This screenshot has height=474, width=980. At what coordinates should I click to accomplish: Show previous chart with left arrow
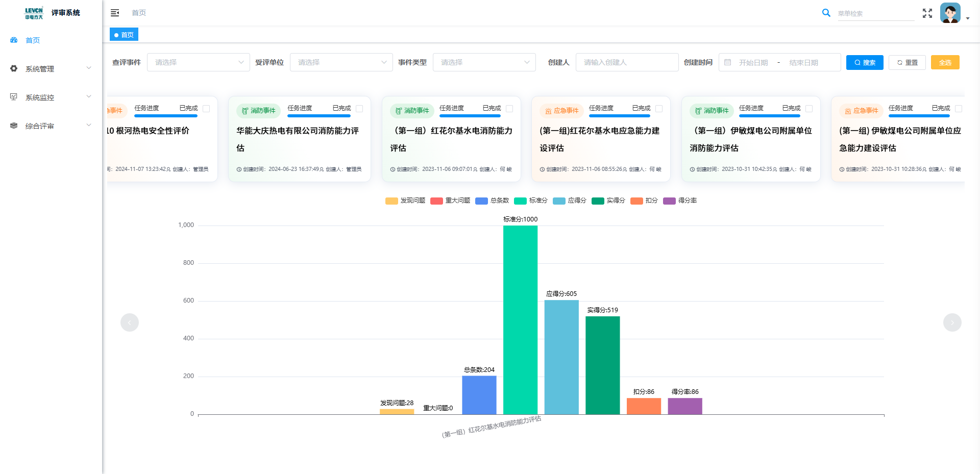coord(130,322)
